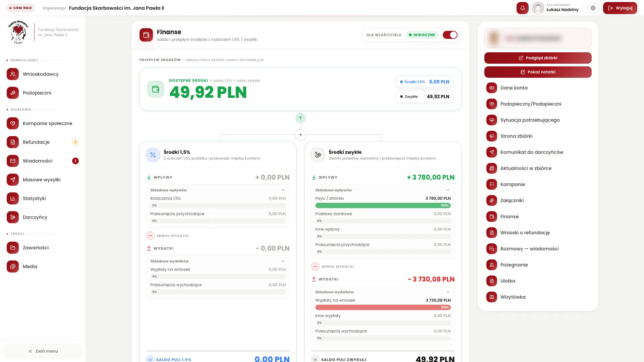Click the Środki 1,5% balance chip
Image resolution: width=644 pixels, height=362 pixels.
point(425,82)
